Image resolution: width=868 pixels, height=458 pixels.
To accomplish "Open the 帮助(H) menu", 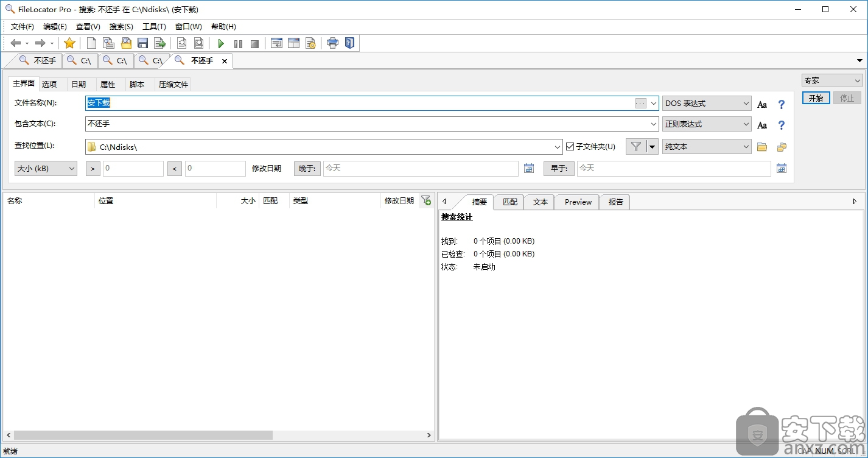I will [x=223, y=27].
